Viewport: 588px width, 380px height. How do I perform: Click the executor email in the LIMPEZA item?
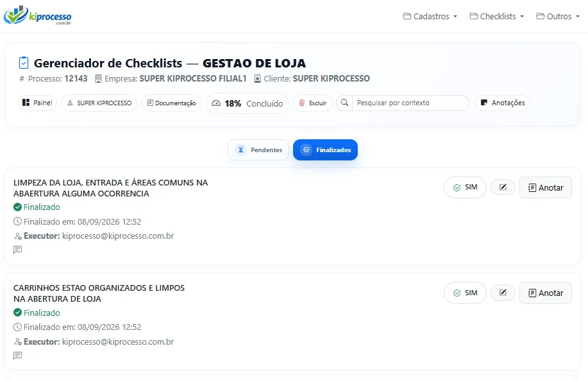(118, 236)
